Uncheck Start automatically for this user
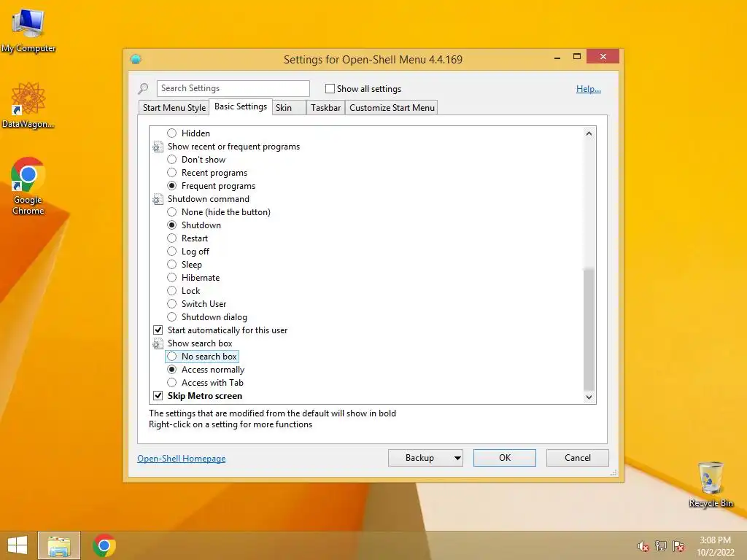The image size is (747, 560). click(158, 330)
